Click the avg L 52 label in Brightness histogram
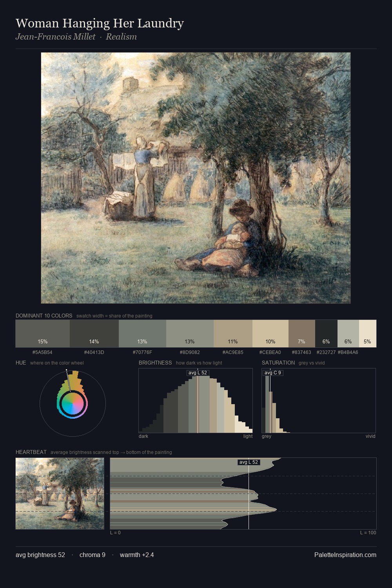392x588 pixels. (198, 373)
